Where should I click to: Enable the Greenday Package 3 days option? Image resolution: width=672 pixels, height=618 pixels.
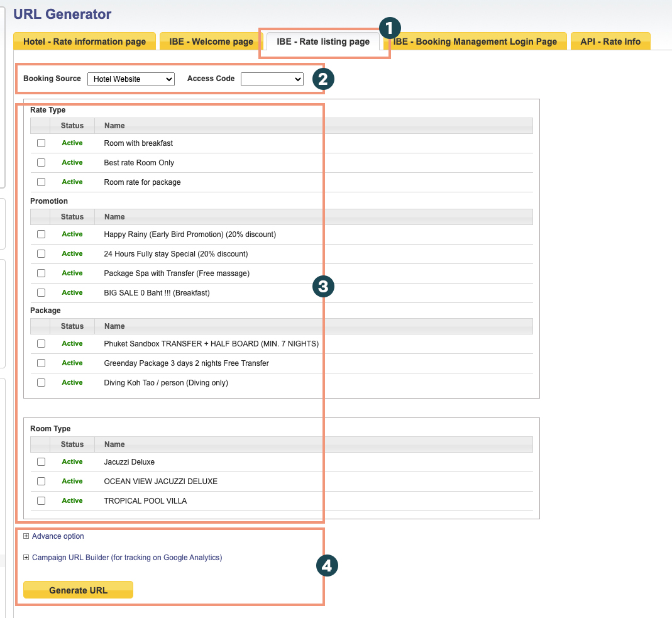(x=41, y=363)
